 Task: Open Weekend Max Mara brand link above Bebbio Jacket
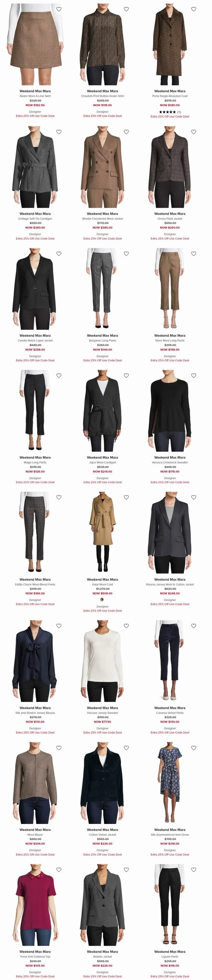[102, 951]
